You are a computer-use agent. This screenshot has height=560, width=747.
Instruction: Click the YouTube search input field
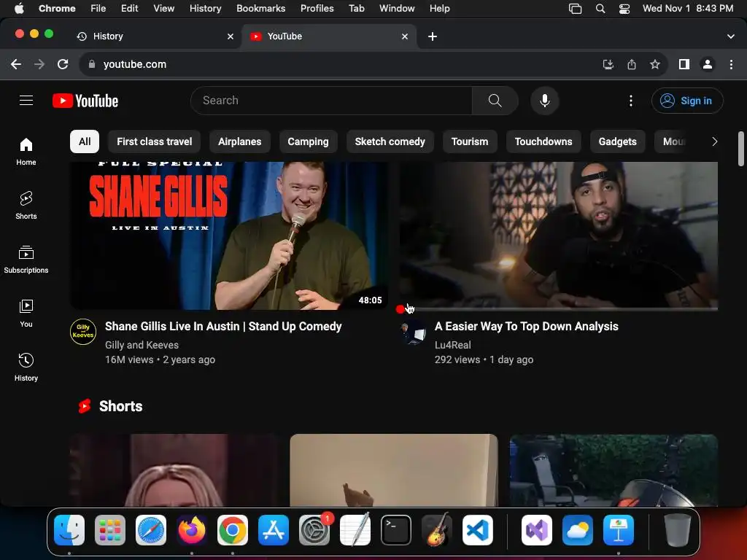[x=332, y=101]
